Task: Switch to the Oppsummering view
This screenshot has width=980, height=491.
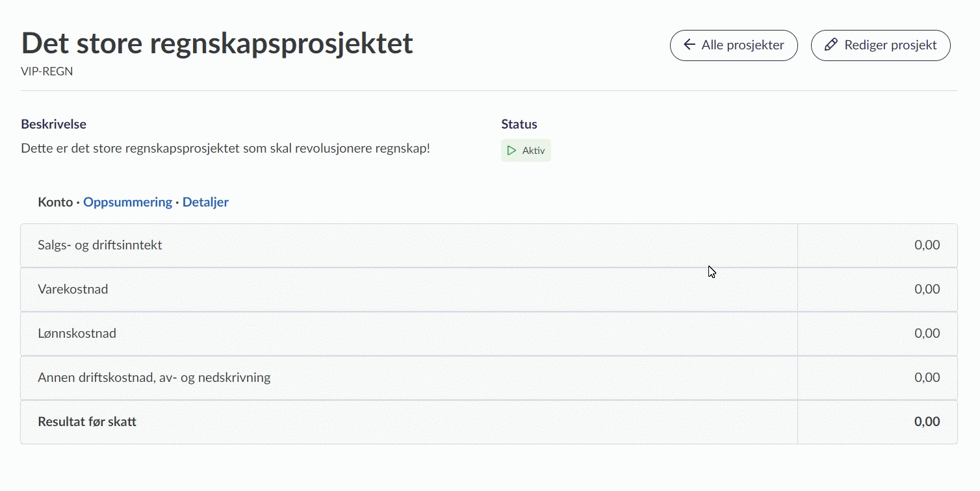Action: click(127, 202)
